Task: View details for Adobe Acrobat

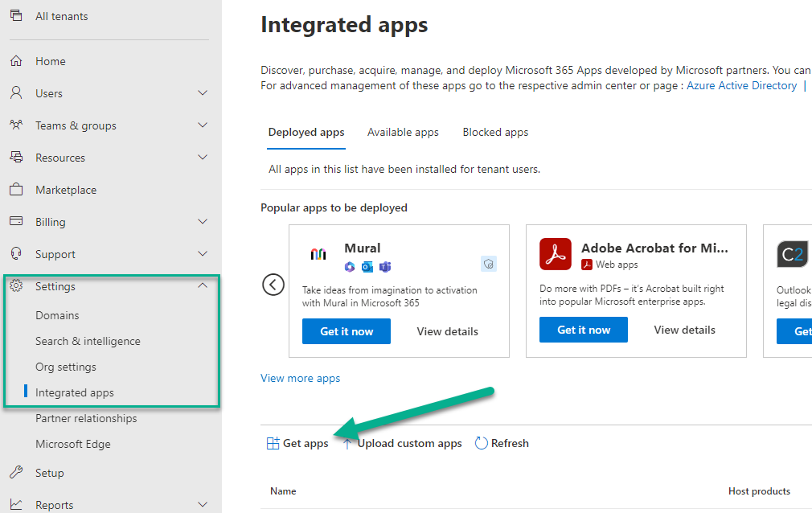Action: 685,330
